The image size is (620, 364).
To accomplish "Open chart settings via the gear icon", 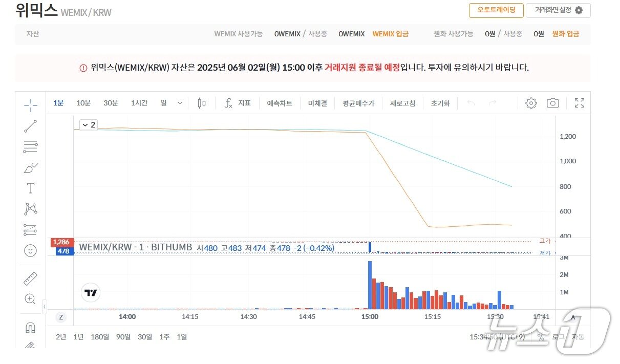I will point(531,103).
